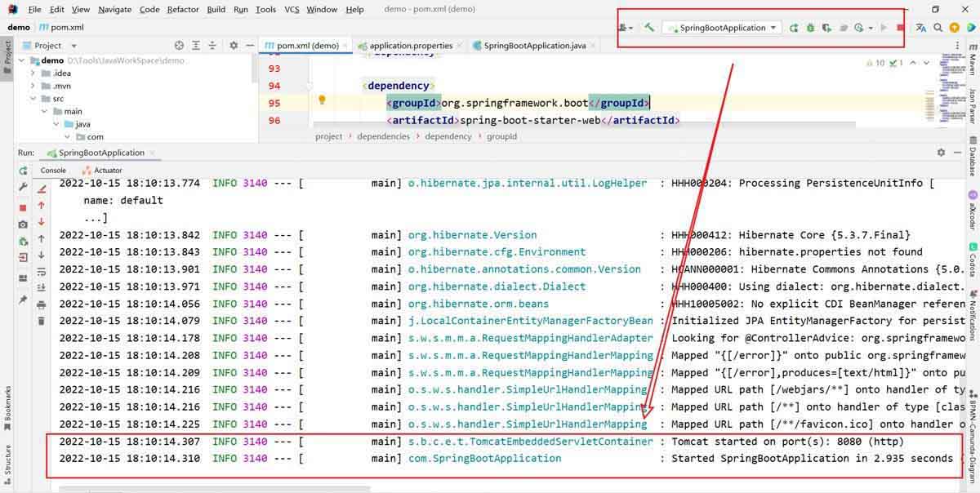This screenshot has height=493, width=980.
Task: Expand the .mvn folder
Action: [33, 86]
